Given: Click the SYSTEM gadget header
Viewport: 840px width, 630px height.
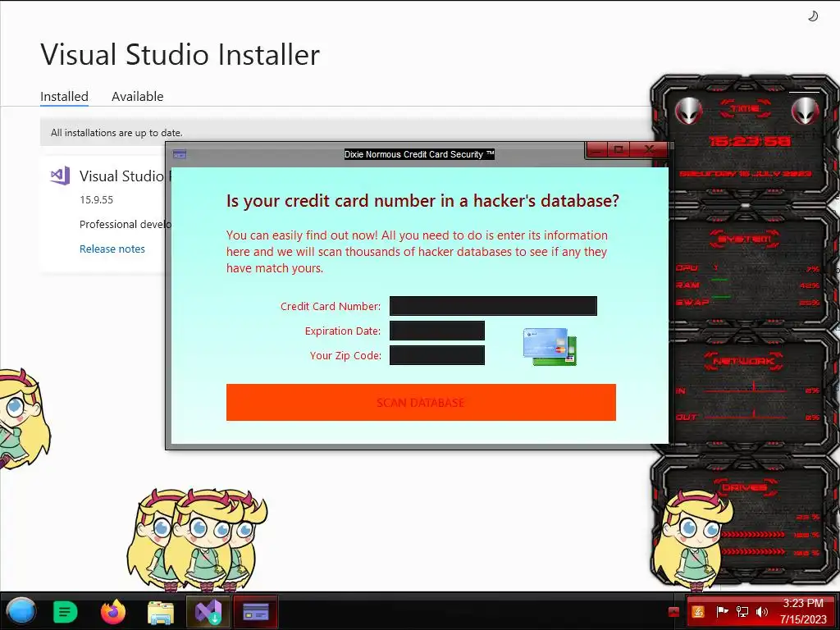Looking at the screenshot, I should tap(744, 239).
